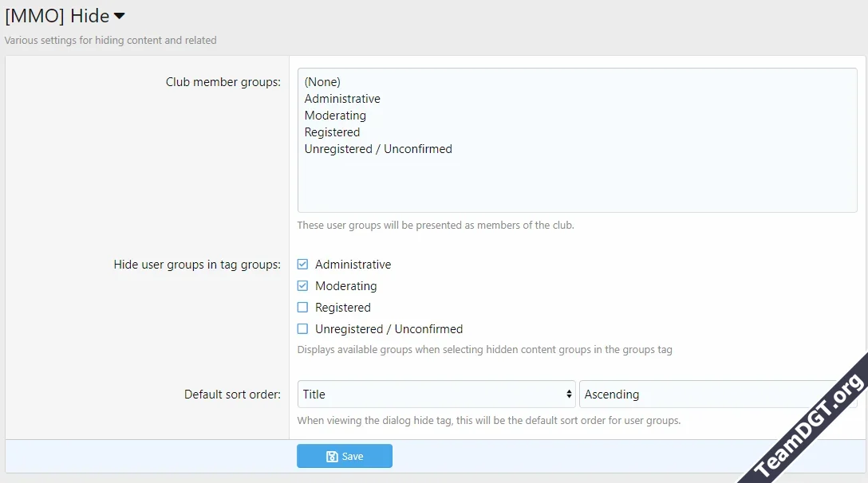Click the caret beside [MMO] Hide title
This screenshot has height=483, width=868.
pos(119,16)
